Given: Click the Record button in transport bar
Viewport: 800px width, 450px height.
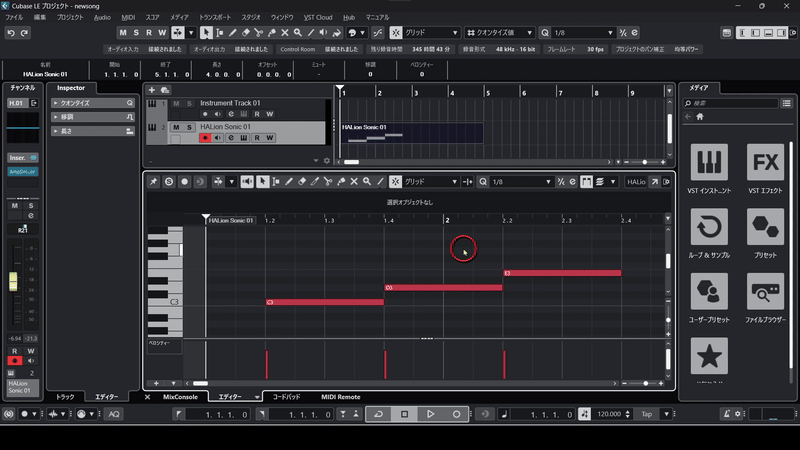Looking at the screenshot, I should (456, 414).
